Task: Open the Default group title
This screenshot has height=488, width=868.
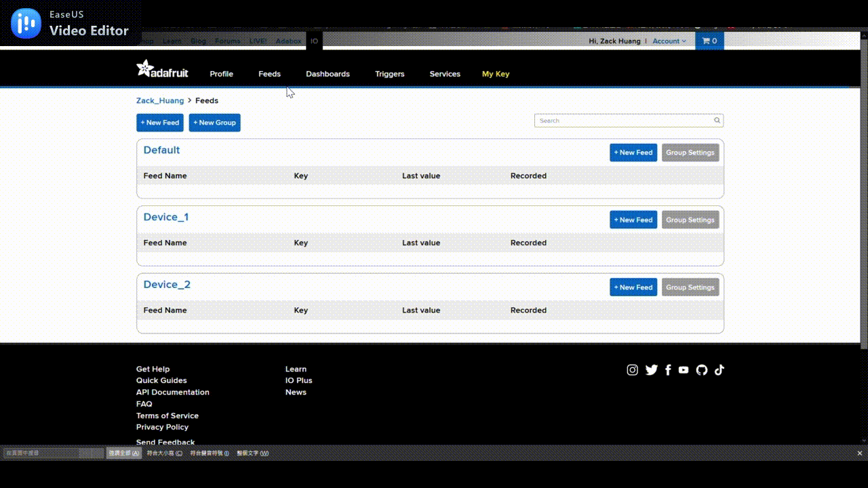Action: (161, 150)
